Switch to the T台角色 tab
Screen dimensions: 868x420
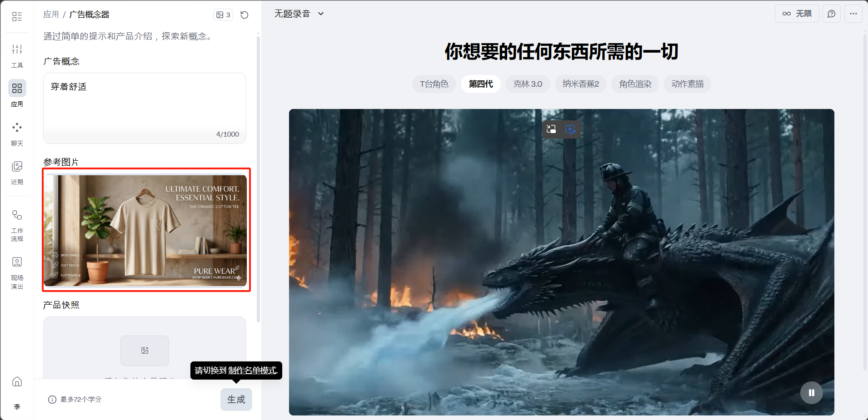pyautogui.click(x=434, y=84)
